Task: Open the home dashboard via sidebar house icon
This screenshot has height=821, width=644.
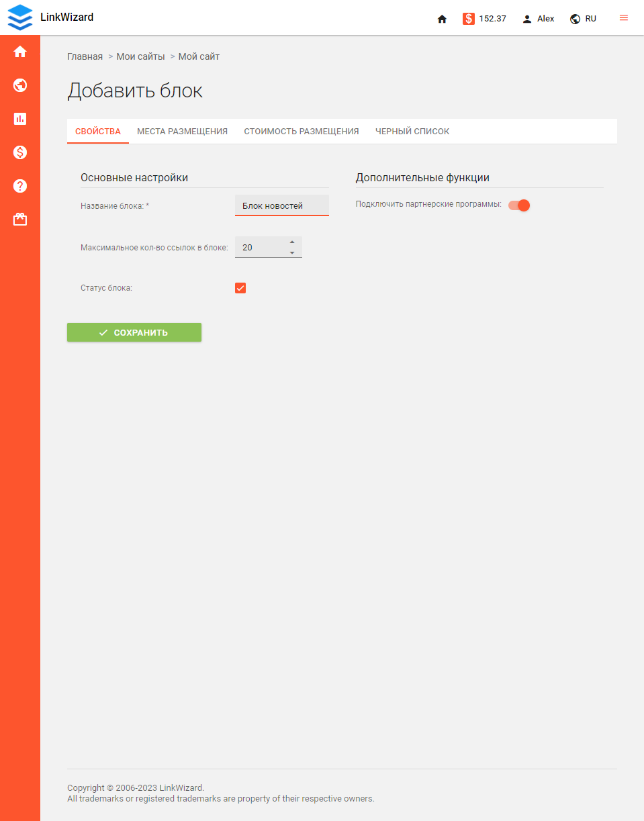Action: pos(19,51)
